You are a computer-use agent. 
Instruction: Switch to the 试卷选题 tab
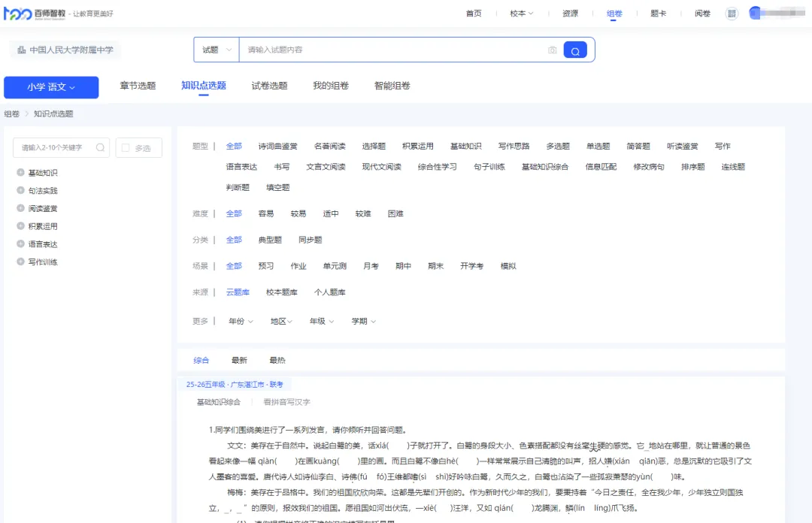click(268, 85)
